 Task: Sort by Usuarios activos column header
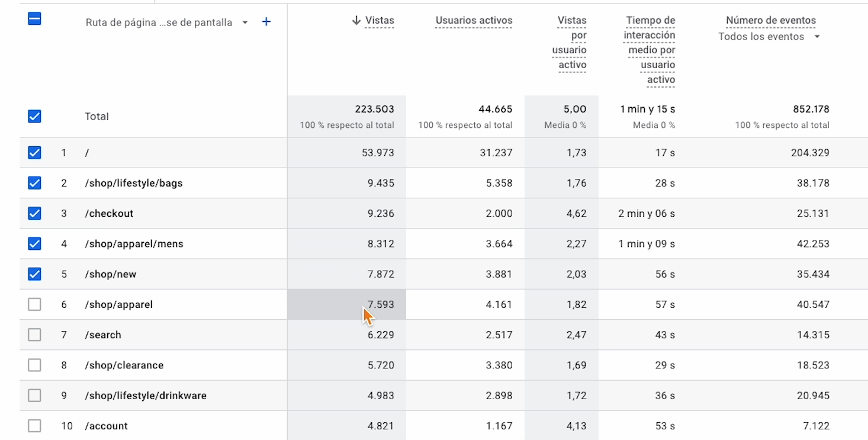click(474, 21)
